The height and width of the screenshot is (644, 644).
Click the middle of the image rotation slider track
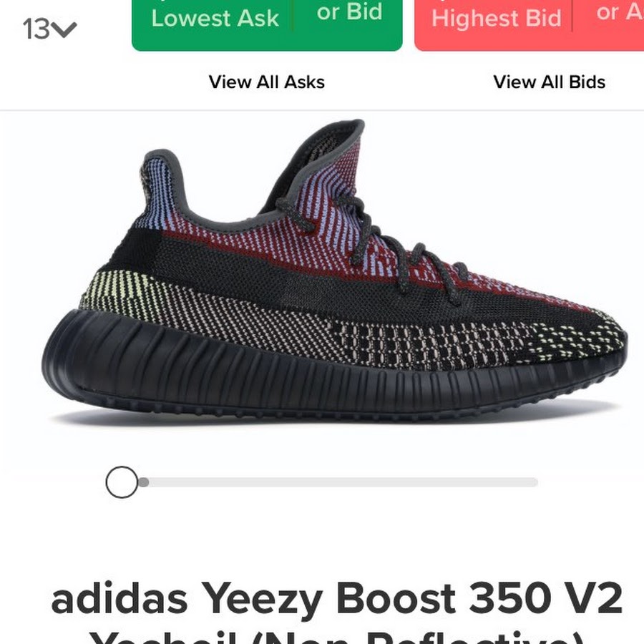point(338,482)
